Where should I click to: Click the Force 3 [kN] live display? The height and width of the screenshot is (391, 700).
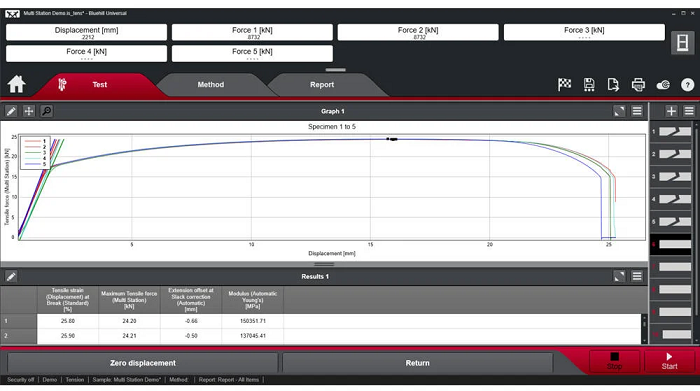pyautogui.click(x=584, y=32)
